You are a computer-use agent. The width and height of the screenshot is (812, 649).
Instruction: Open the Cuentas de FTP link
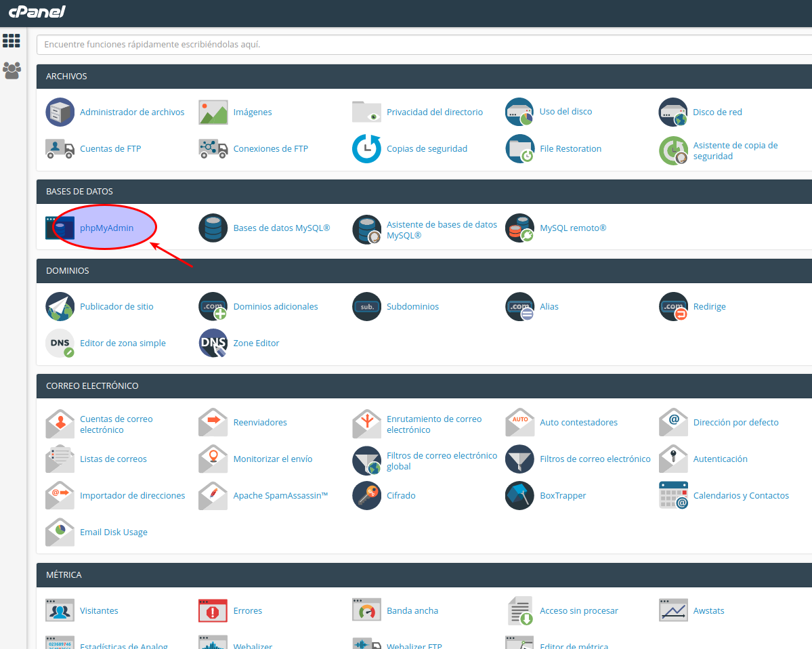(110, 149)
